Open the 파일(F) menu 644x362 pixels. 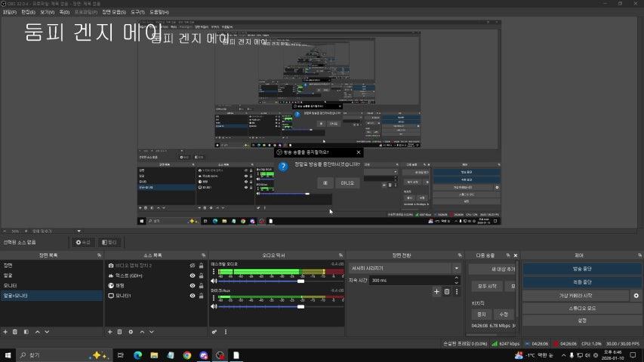tap(10, 12)
